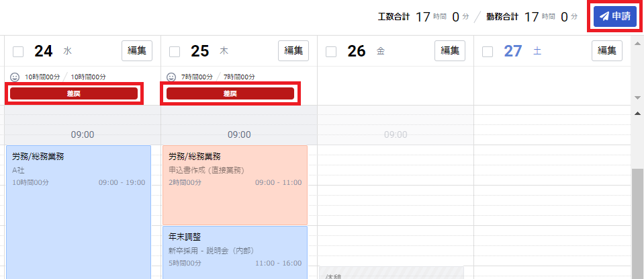Select the checkbox next to Friday 26

tap(332, 51)
